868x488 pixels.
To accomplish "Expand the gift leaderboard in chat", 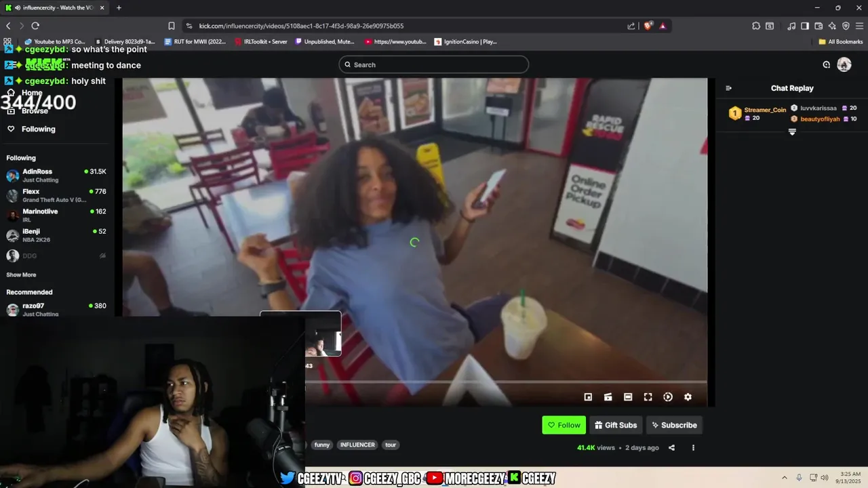I will click(792, 132).
